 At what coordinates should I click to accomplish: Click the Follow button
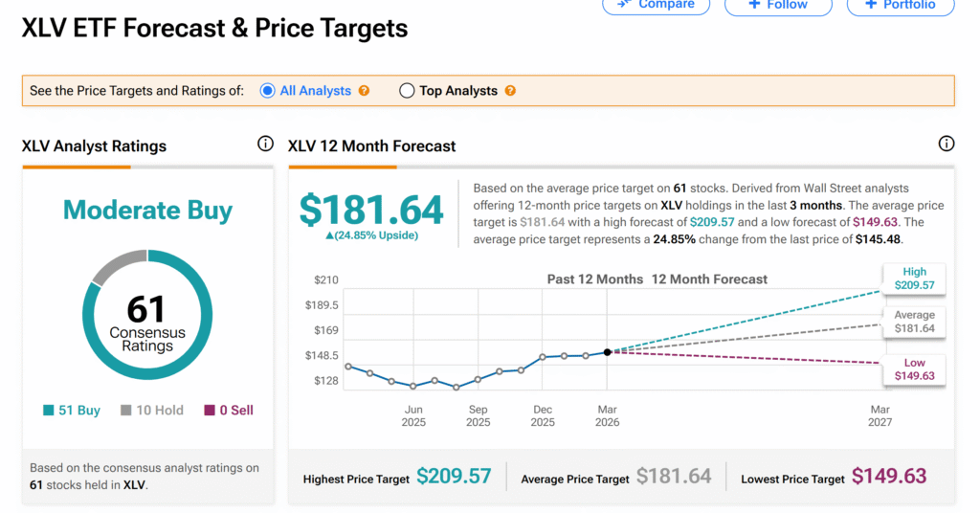(779, 5)
